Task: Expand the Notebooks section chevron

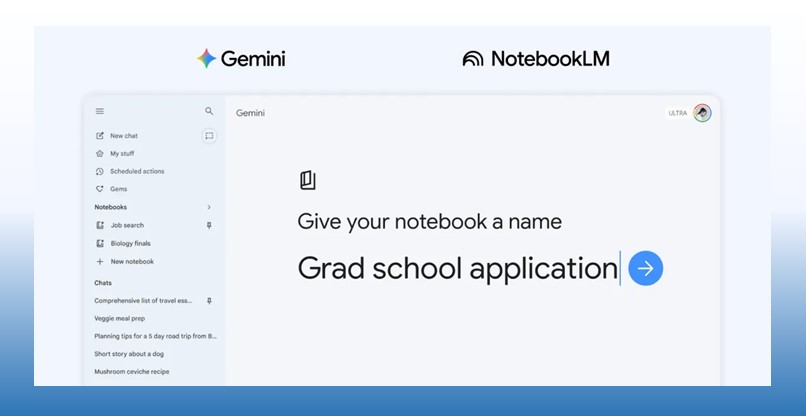Action: [x=209, y=207]
